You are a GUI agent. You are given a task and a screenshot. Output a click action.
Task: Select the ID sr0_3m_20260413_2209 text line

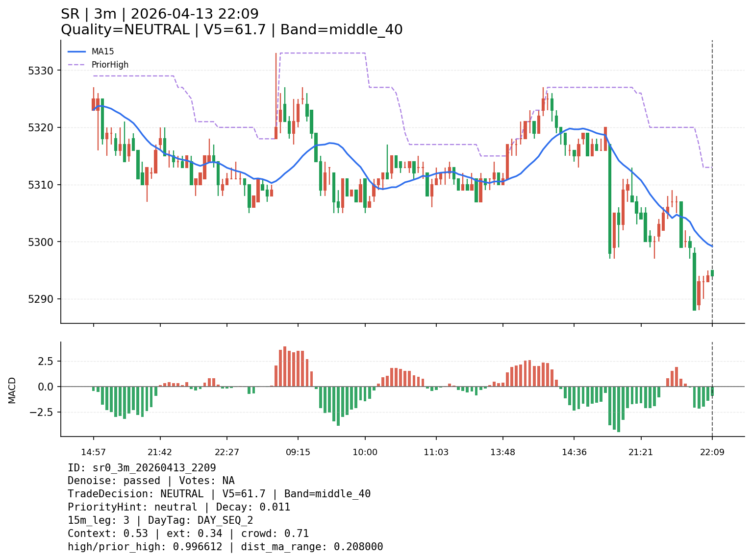coord(142,468)
